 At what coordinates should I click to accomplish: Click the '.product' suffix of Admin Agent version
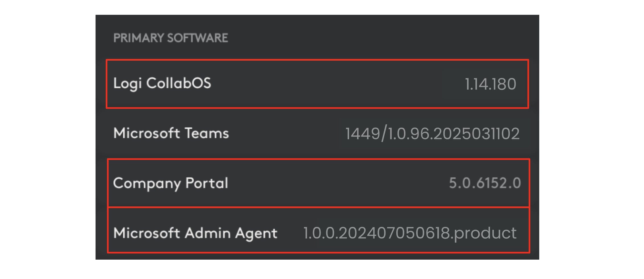pyautogui.click(x=485, y=233)
